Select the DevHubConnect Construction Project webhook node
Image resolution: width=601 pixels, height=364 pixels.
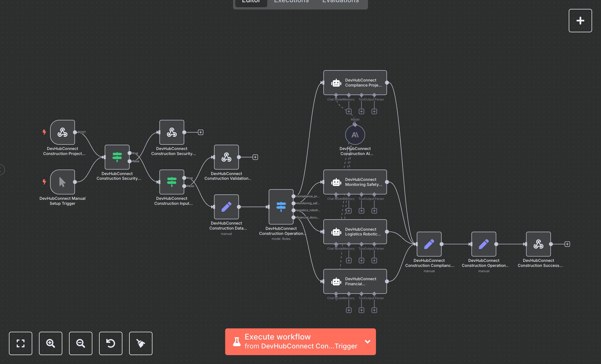pos(63,132)
